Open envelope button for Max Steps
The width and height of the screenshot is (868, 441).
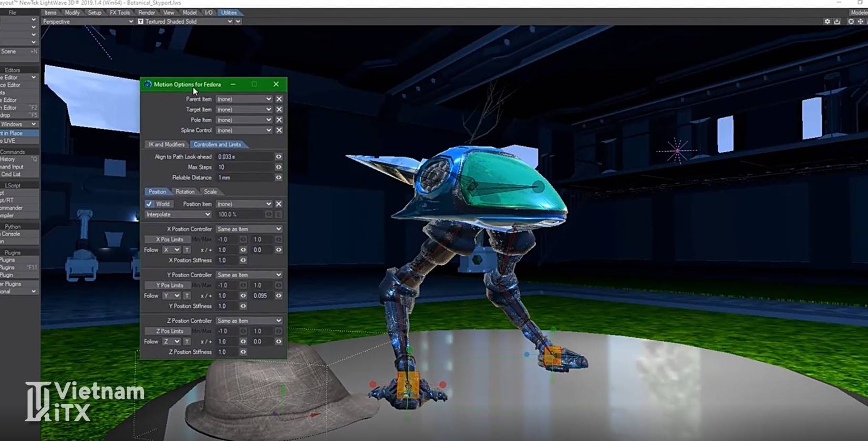click(278, 167)
